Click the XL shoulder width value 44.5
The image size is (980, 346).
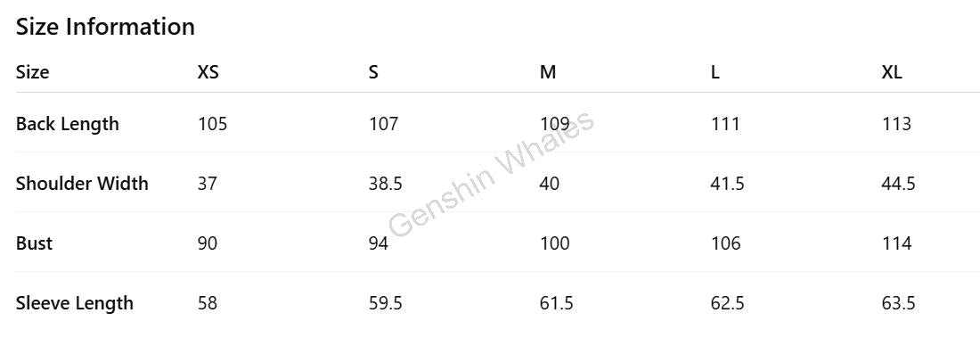tap(898, 184)
